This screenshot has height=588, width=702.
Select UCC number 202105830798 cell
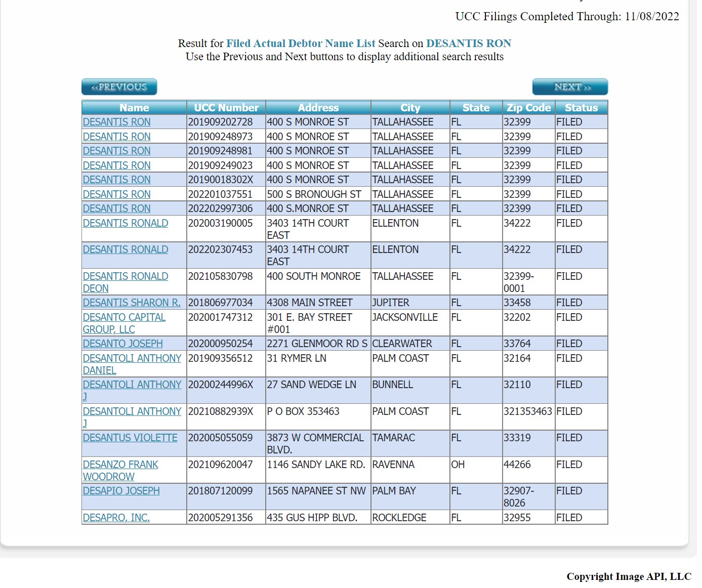(226, 282)
